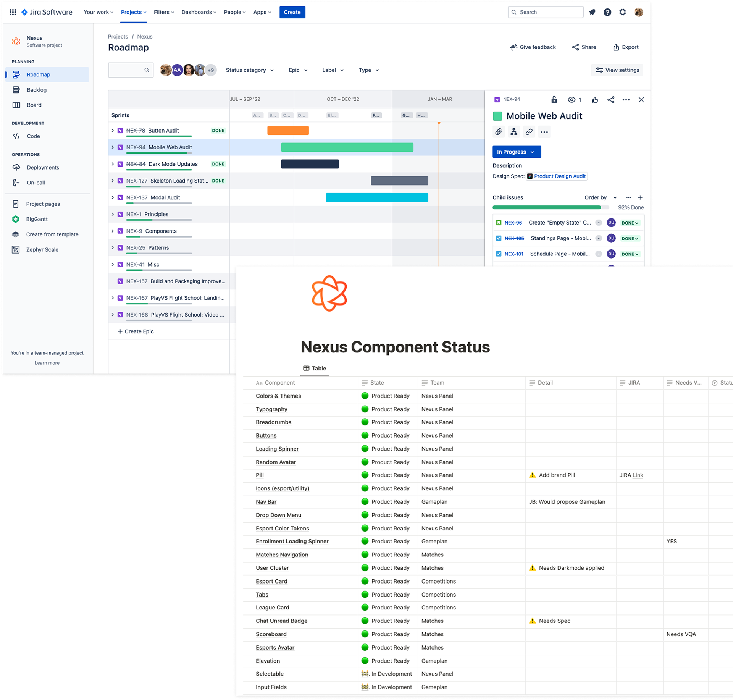Screen dimensions: 733x700
Task: Toggle the watch eye icon on NEX-94
Action: point(572,100)
